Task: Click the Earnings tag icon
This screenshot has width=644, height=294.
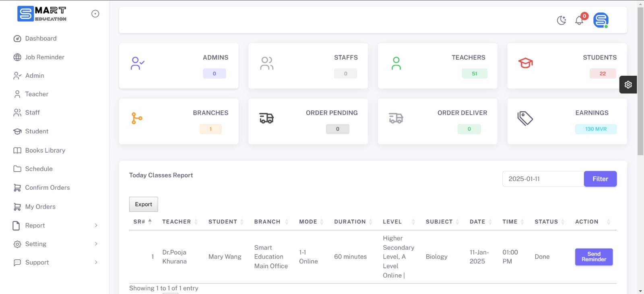Action: pos(525,118)
